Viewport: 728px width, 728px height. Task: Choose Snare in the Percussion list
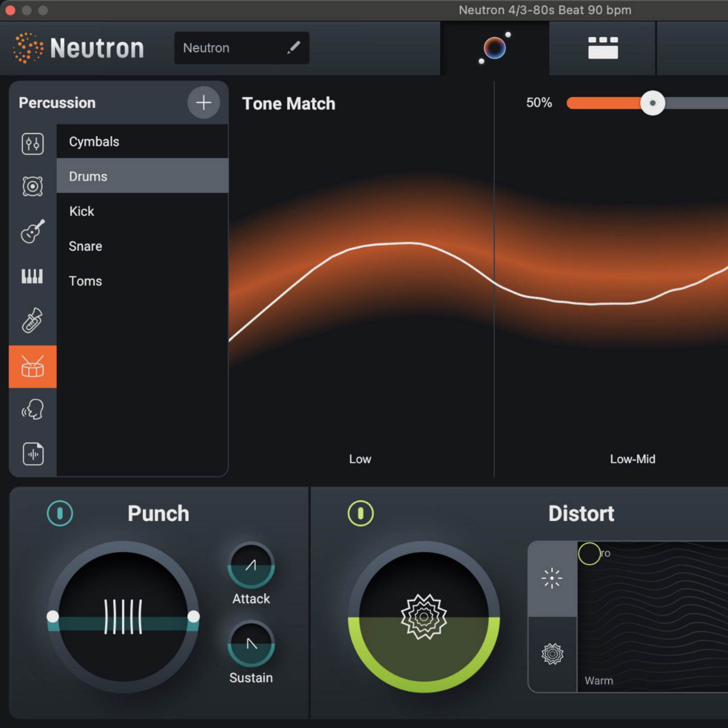(x=142, y=246)
